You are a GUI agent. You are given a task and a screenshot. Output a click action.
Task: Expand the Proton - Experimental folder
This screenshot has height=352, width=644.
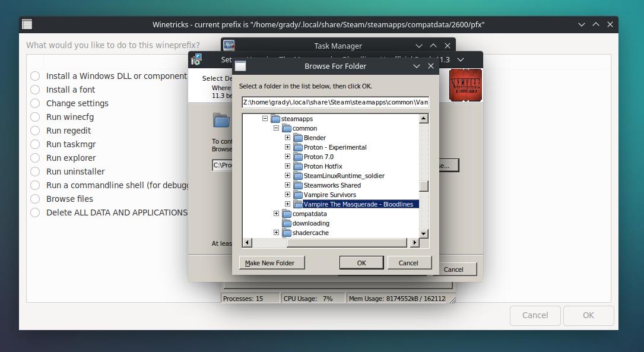pyautogui.click(x=287, y=147)
